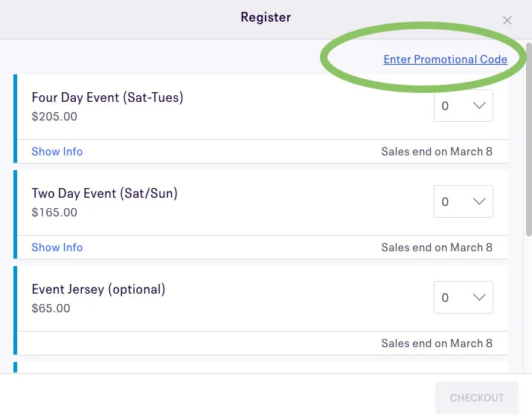Click sales end date under Four Day Event
532x420 pixels.
(x=437, y=152)
